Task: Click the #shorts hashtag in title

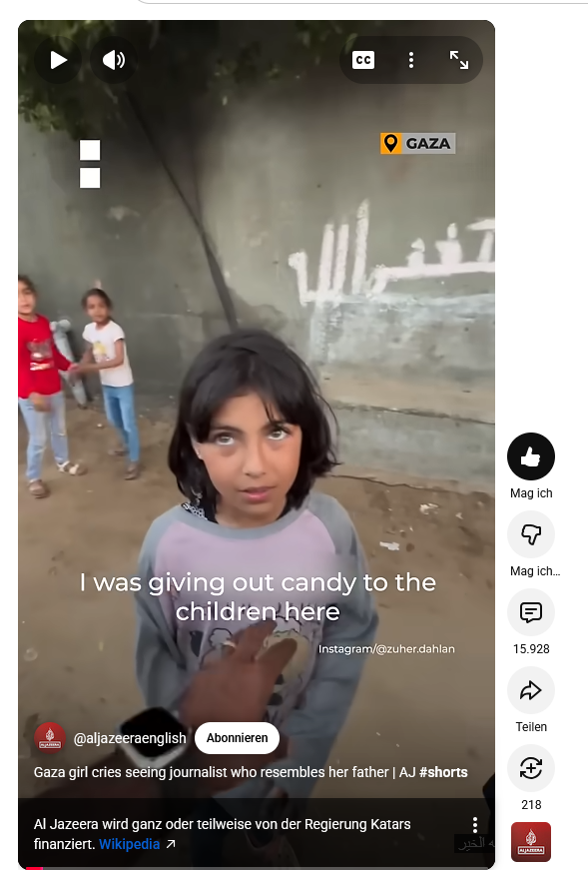Action: 443,772
